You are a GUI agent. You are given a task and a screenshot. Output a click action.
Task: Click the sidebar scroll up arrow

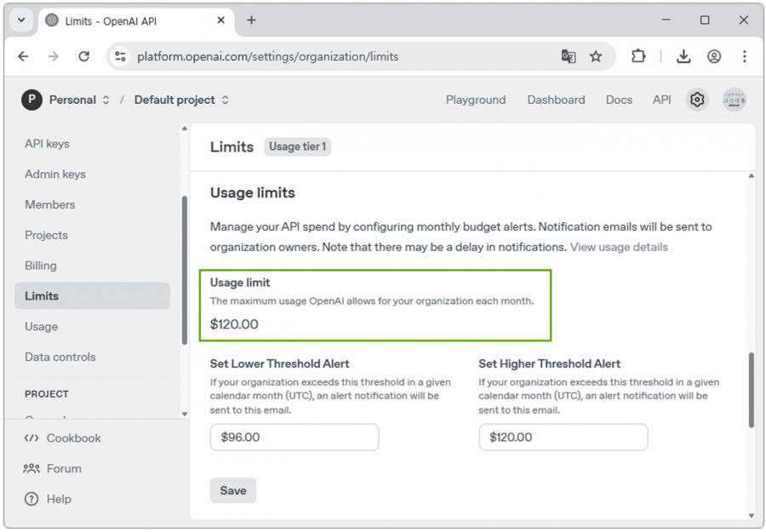tap(184, 129)
